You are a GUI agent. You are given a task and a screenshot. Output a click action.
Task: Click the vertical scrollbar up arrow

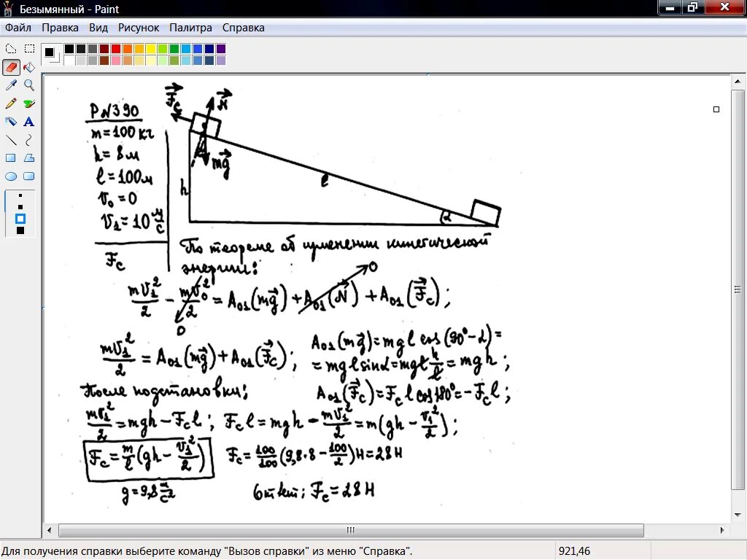coord(738,82)
